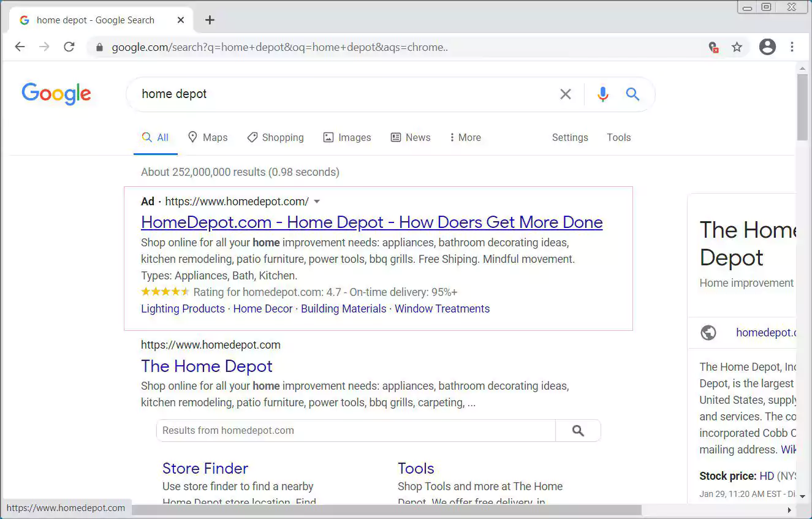
Task: Open the Tools sitelink heading
Action: click(416, 468)
